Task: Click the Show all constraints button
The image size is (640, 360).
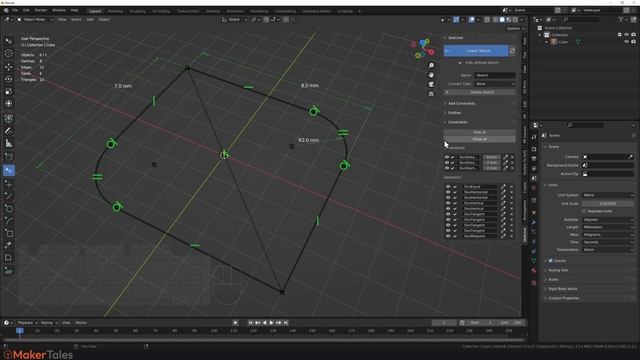Action: pos(480,139)
